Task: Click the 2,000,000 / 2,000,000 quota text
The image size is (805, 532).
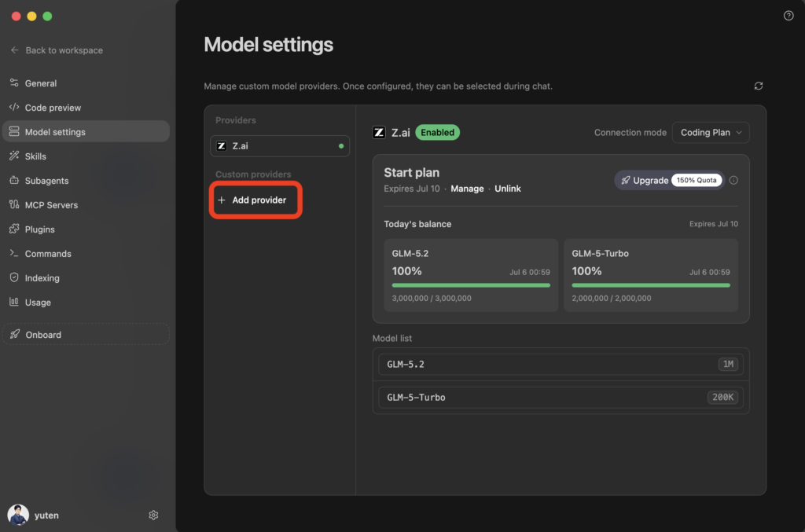Action: point(612,298)
